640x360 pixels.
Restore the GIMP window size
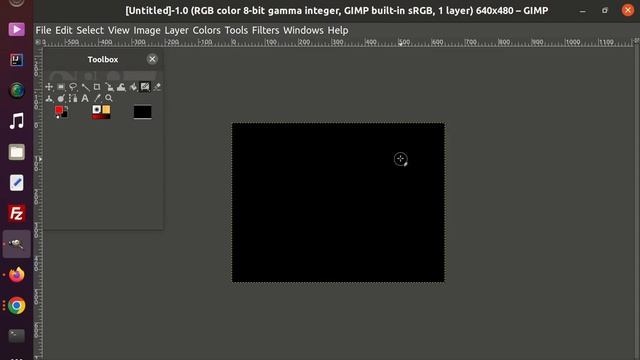point(605,11)
